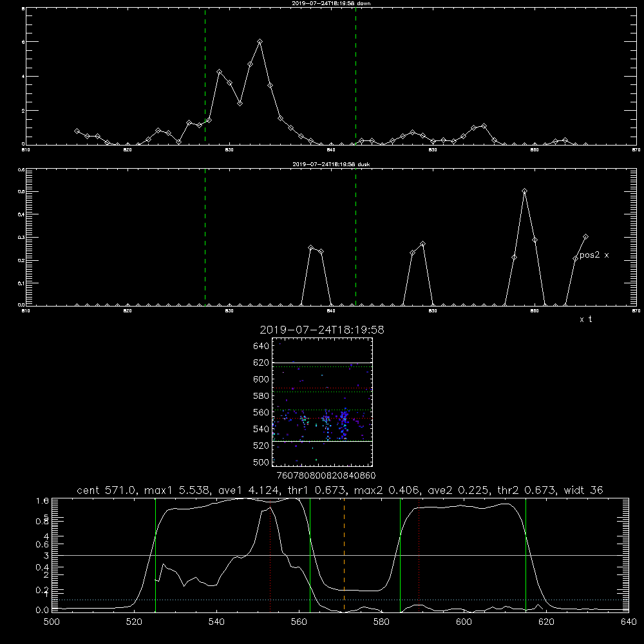Click the top plot title ending in 'dawn'
The image size is (644, 644).
331,3
